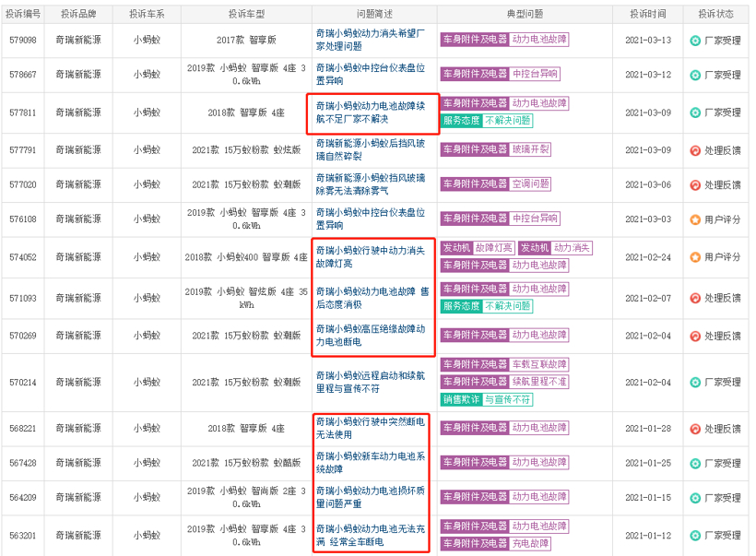Open complaint 奇瑞小蚂蚁动力消失希望厂家处理问题

click(x=371, y=40)
